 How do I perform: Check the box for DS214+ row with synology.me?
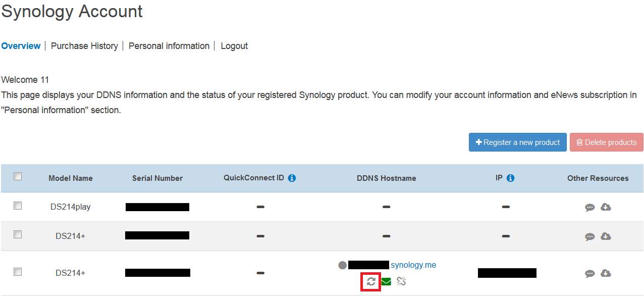tap(18, 272)
